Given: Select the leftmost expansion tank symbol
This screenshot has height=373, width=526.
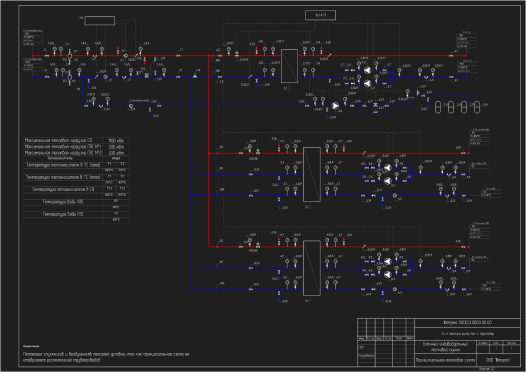Looking at the screenshot, I should [438, 107].
